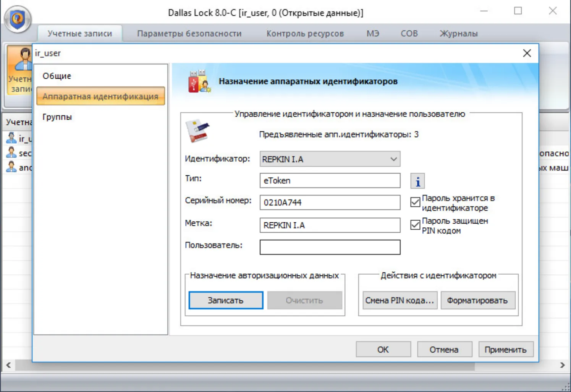
Task: Open the Журналы tab
Action: 458,34
